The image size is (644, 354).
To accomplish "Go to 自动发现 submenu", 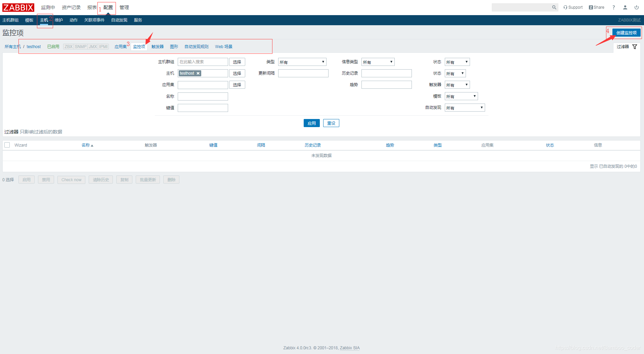I will [119, 20].
